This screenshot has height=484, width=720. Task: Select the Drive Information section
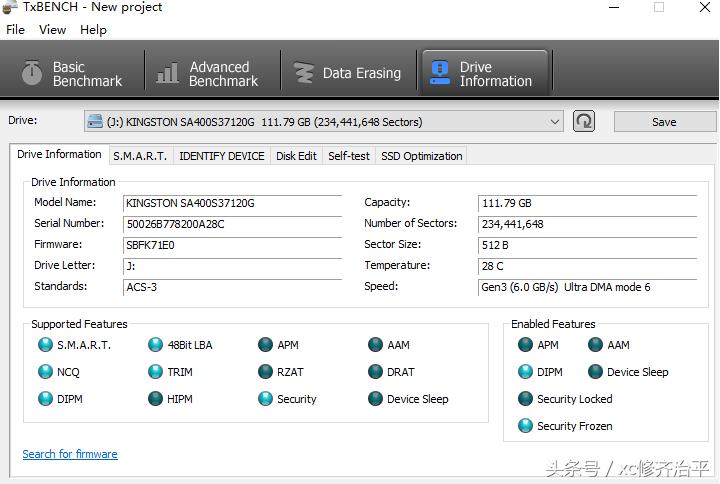tap(483, 74)
